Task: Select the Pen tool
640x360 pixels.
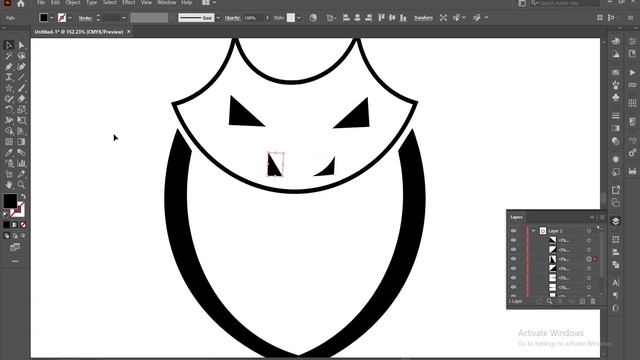Action: click(9, 67)
